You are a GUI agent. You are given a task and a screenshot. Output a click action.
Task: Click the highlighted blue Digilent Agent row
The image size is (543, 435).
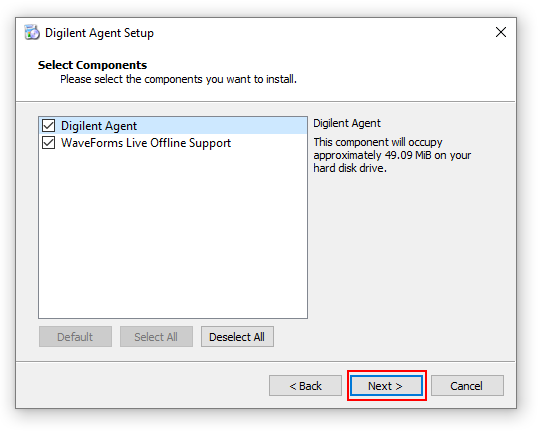coord(173,125)
